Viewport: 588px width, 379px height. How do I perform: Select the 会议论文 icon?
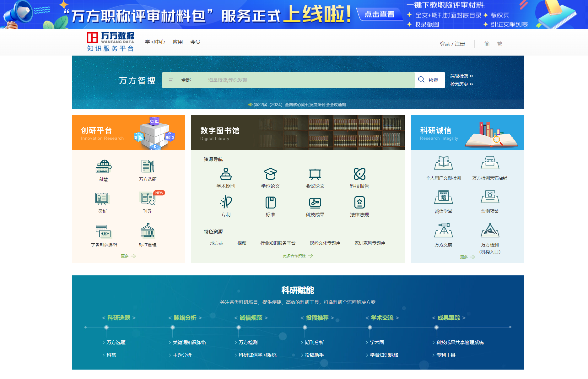[x=315, y=174]
